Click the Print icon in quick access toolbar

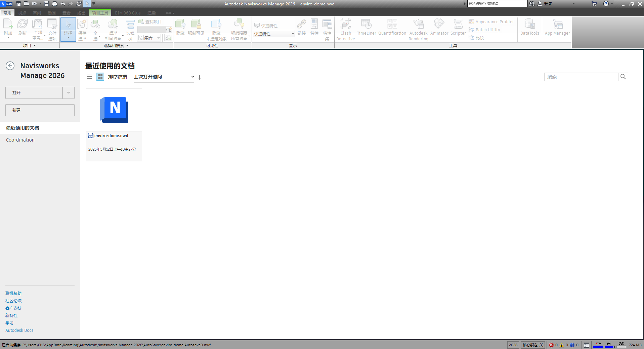click(x=54, y=4)
